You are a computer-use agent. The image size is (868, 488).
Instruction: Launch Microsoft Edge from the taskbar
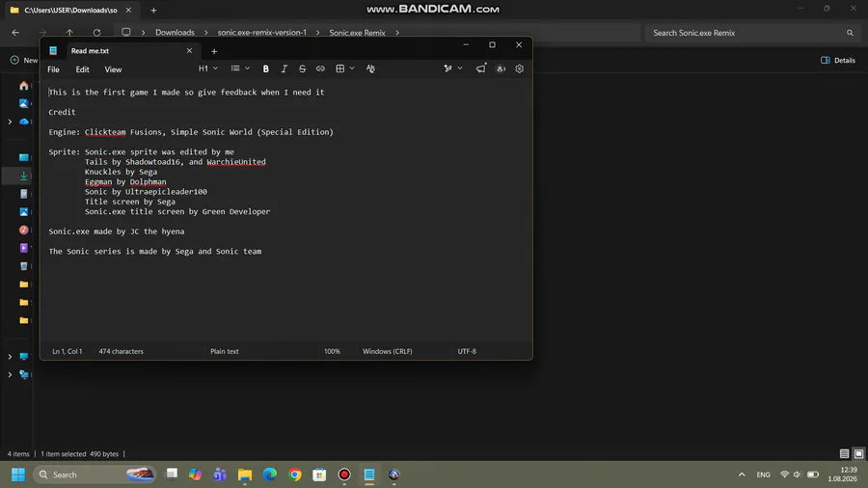[270, 474]
